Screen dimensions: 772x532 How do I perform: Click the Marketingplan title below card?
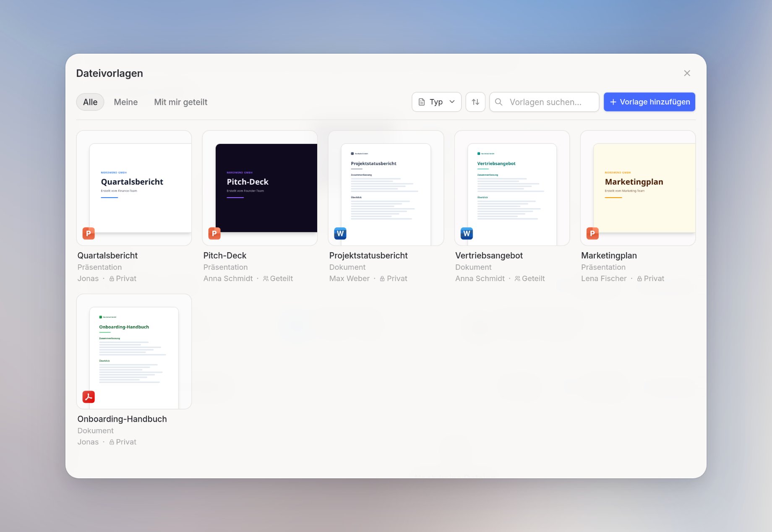[x=609, y=256]
